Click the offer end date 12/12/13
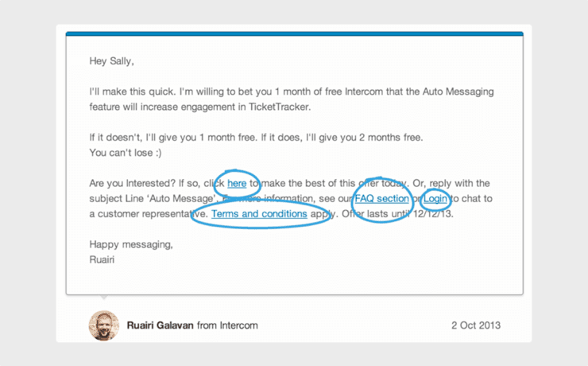The image size is (588, 366). [433, 213]
